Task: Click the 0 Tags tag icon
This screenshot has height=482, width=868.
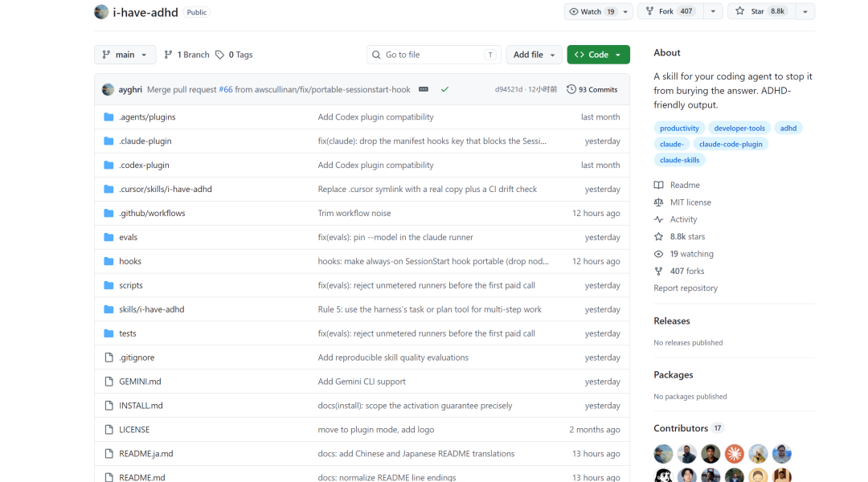Action: [x=219, y=55]
